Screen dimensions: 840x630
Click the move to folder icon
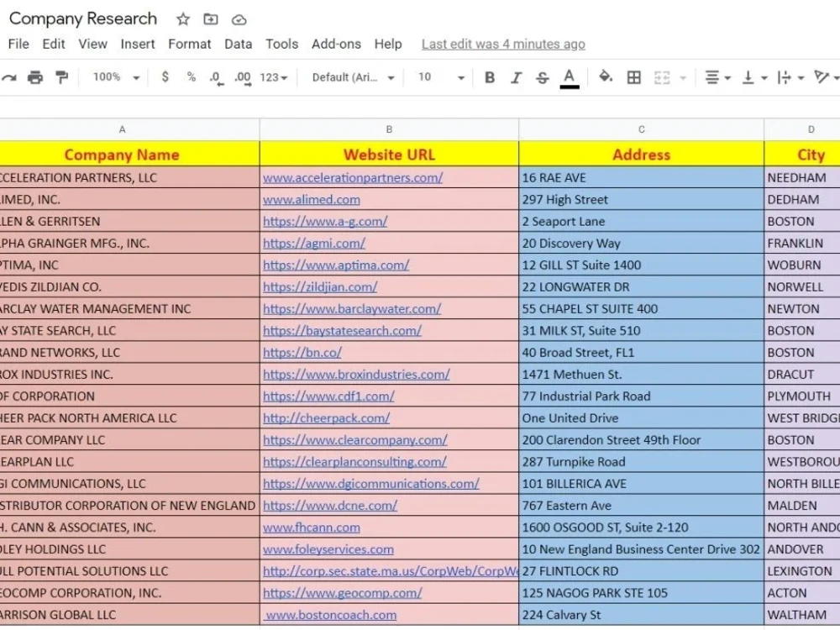(211, 20)
